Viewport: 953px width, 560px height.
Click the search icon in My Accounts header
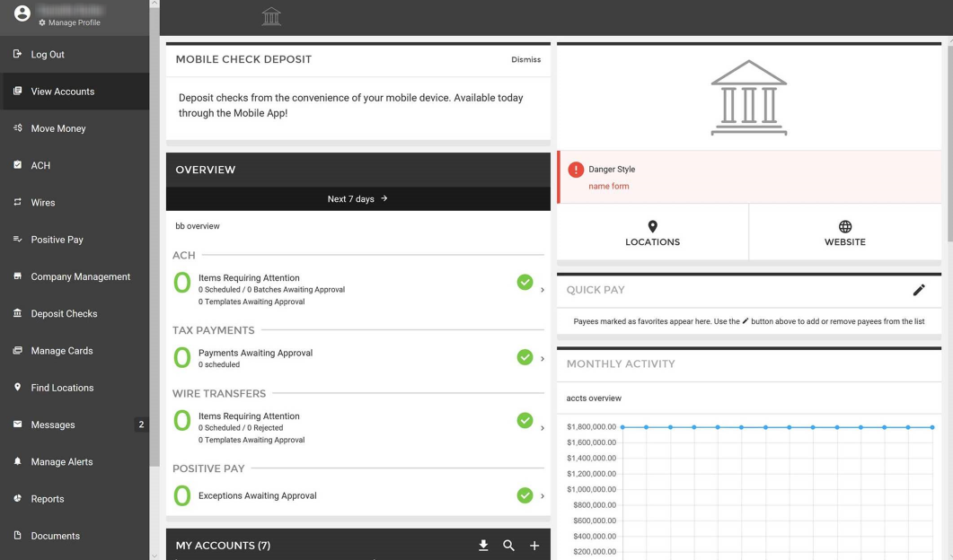click(x=508, y=546)
